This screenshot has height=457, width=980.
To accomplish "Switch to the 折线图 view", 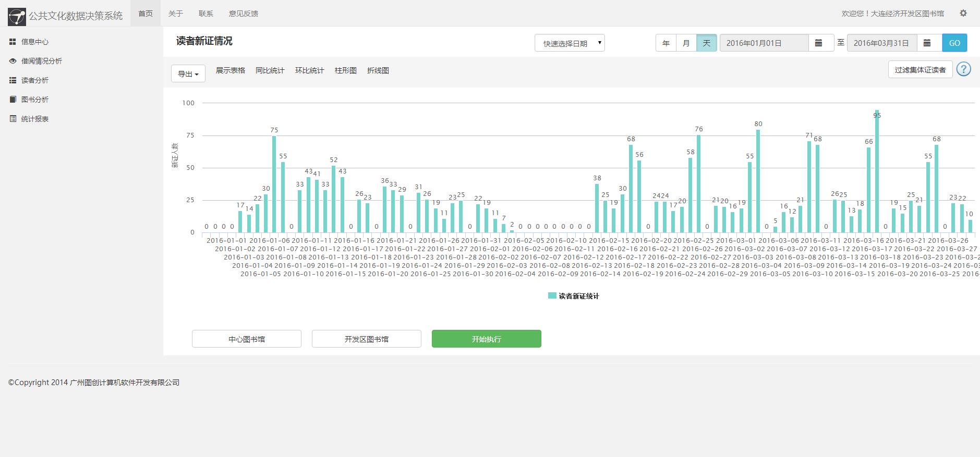I will coord(378,70).
